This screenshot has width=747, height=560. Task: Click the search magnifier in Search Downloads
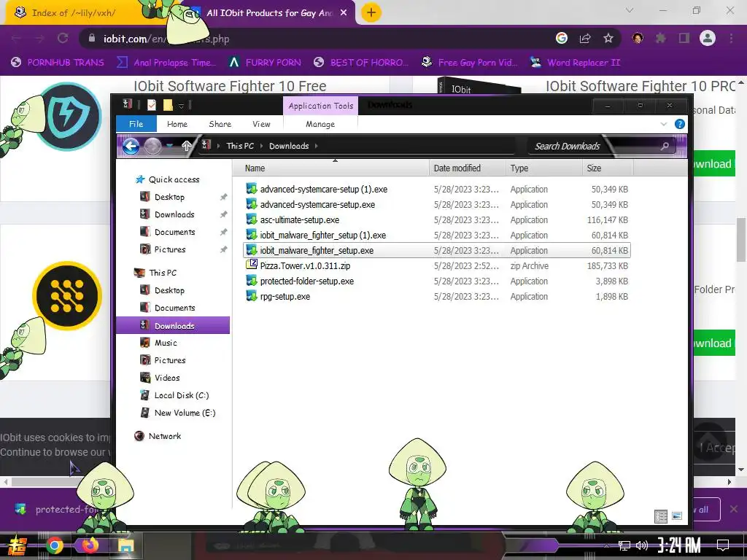click(665, 146)
